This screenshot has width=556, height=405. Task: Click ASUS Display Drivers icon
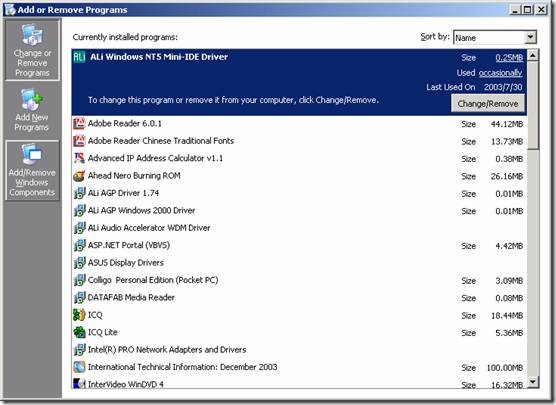79,262
